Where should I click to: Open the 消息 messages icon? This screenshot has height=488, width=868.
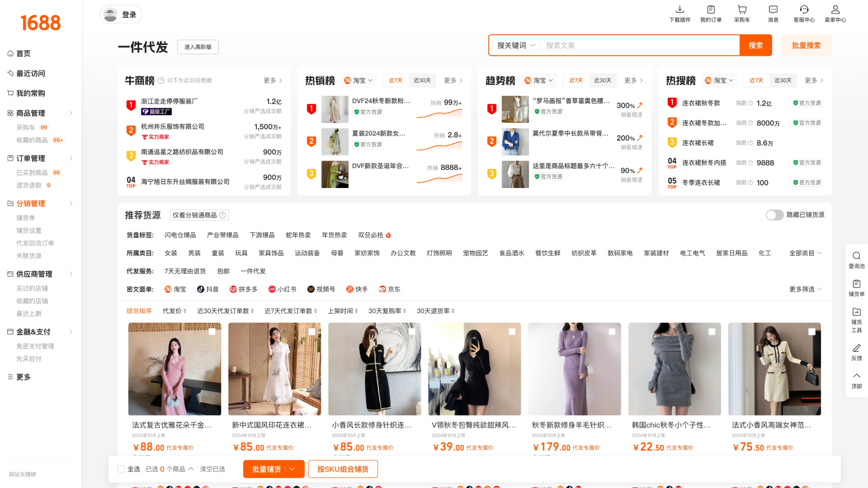[773, 9]
